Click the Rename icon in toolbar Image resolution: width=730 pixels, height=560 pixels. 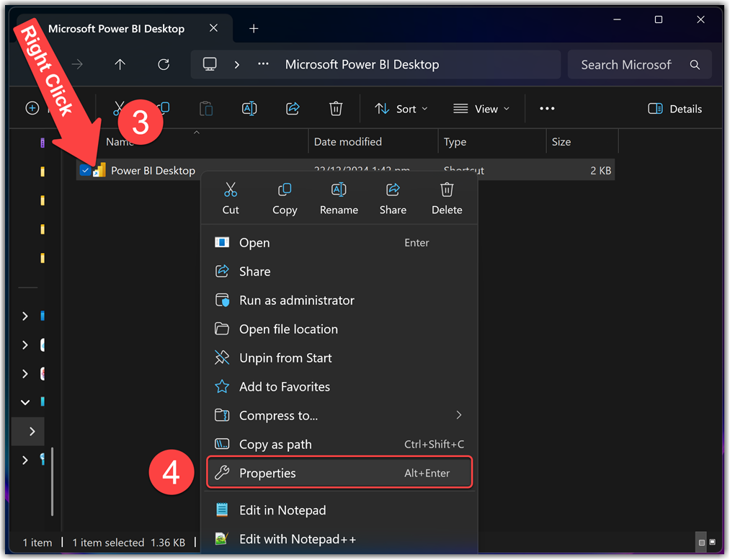click(x=249, y=108)
